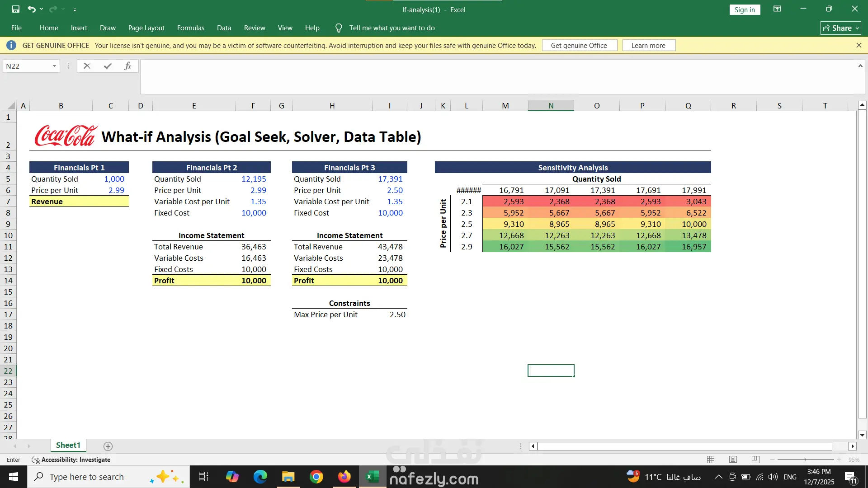Click the Cancel entry X icon

coord(87,66)
